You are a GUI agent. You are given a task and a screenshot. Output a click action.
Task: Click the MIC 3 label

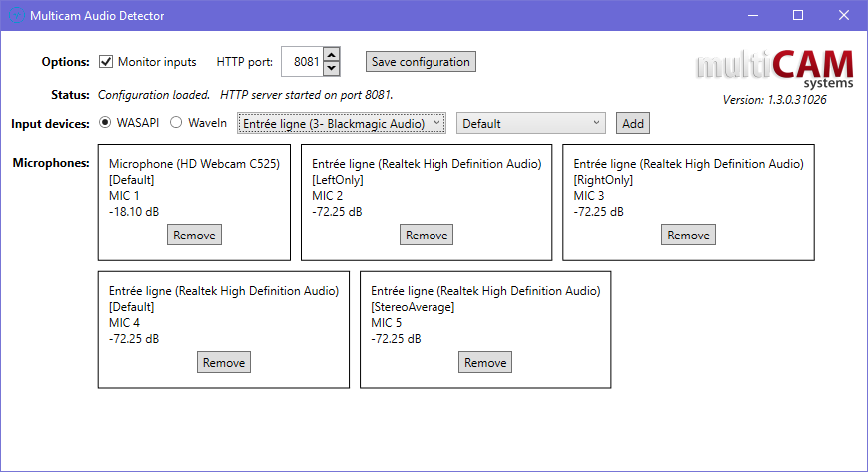(589, 196)
